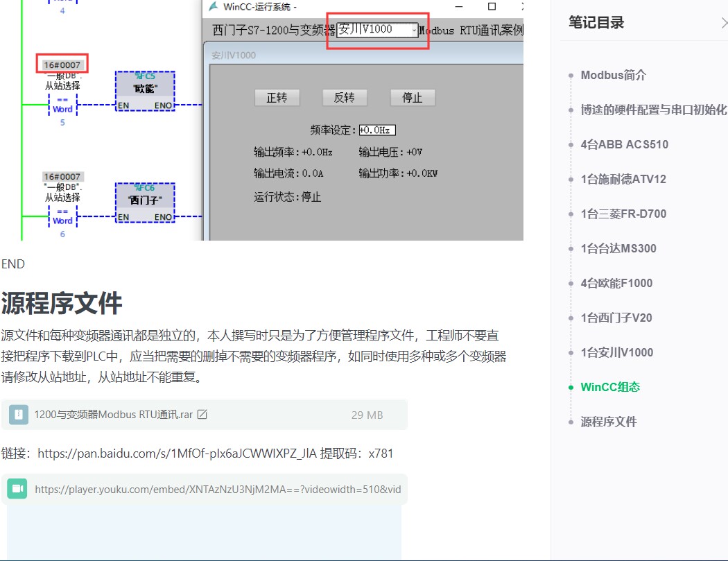Open the 安川V1000 inverter dropdown
728x561 pixels.
[377, 30]
